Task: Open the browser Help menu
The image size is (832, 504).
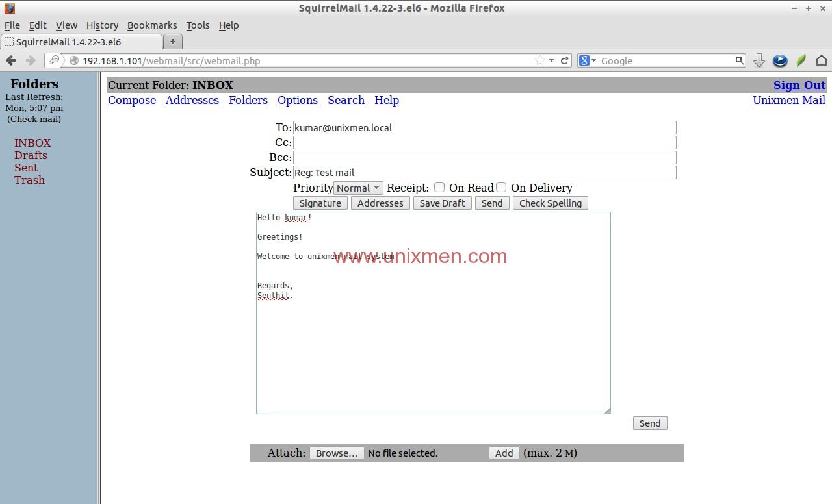Action: [x=229, y=25]
